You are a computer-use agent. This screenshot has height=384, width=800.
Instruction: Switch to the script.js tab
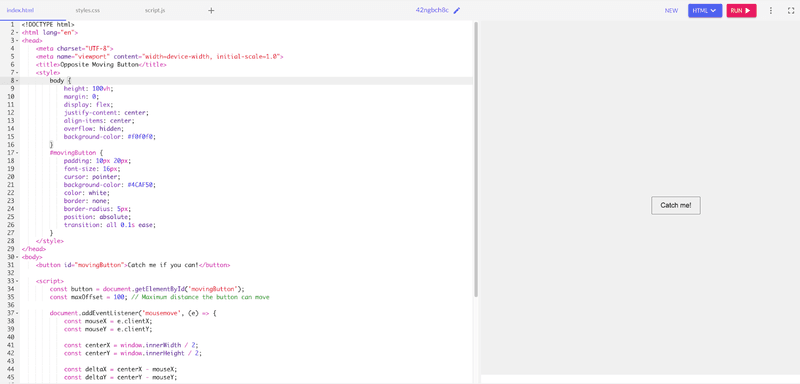(x=155, y=10)
